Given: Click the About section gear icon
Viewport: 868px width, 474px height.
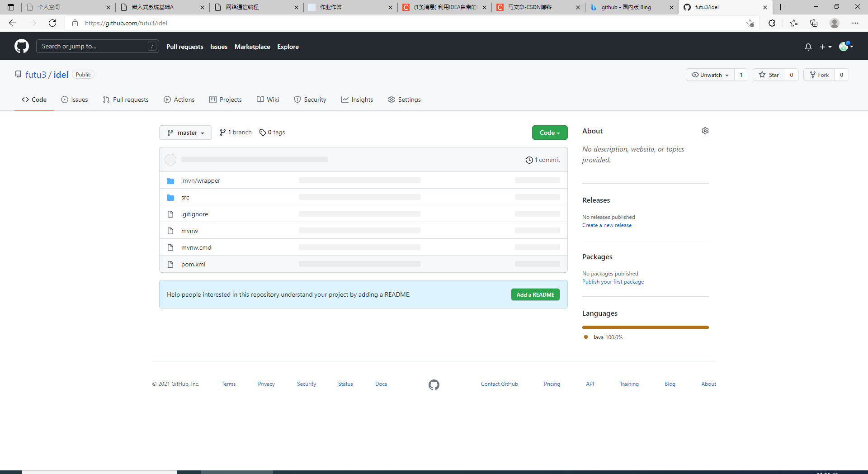Looking at the screenshot, I should coord(705,131).
